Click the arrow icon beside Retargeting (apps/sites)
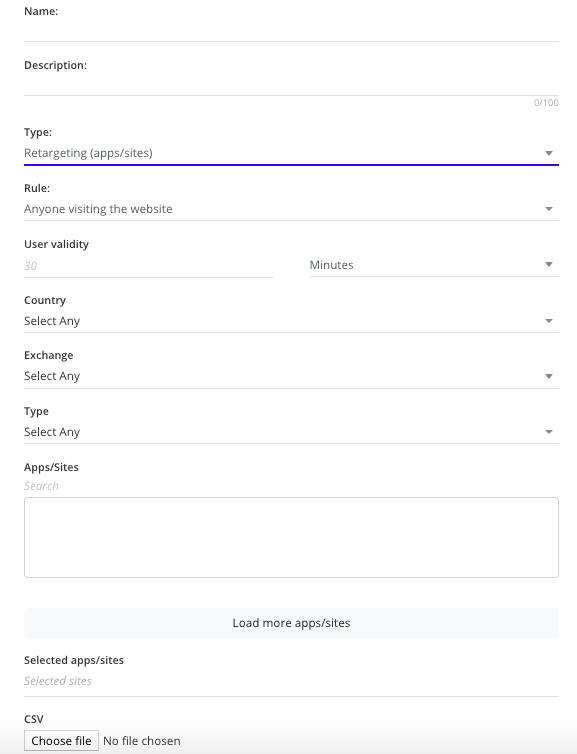 (x=549, y=153)
